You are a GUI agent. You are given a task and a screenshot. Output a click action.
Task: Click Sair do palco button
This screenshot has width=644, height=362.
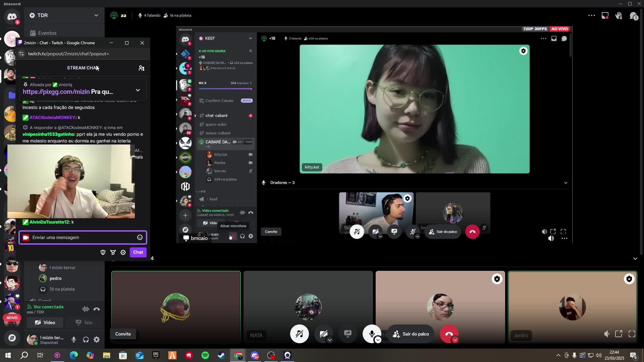tap(411, 334)
